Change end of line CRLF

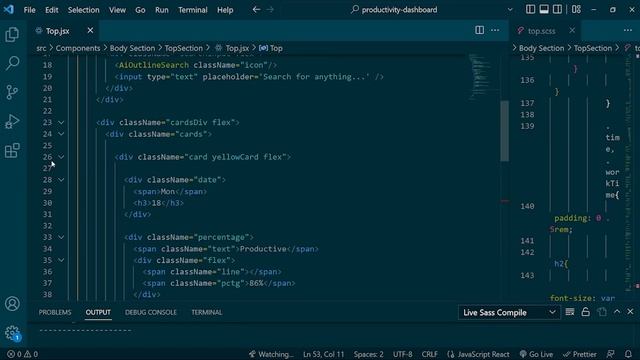[x=429, y=354]
